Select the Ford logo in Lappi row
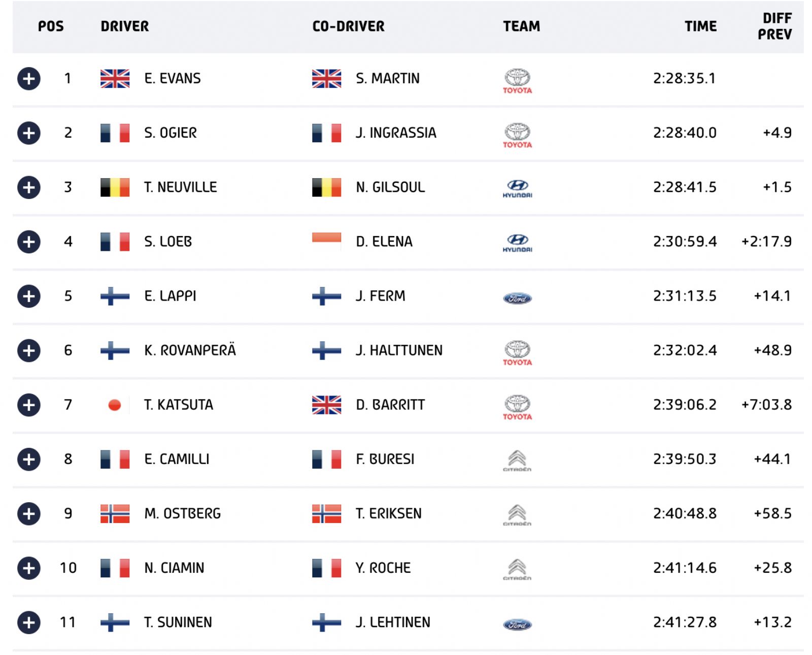The width and height of the screenshot is (812, 655). pos(517,298)
